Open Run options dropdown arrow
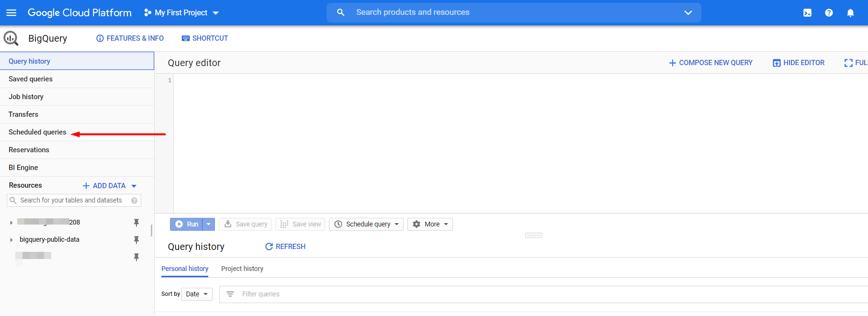The width and height of the screenshot is (868, 316). tap(209, 224)
